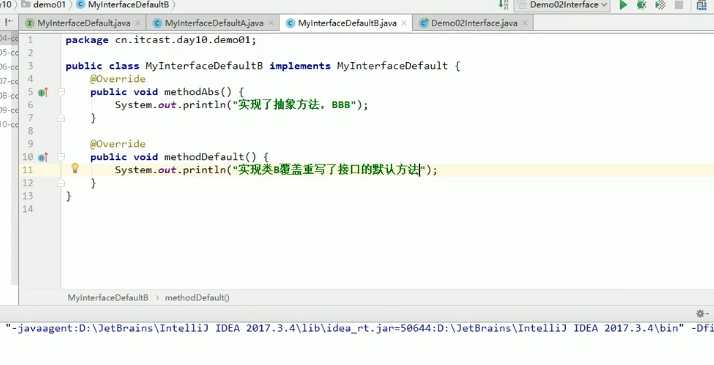Collapse the methodDefault closing fold marker line 12
This screenshot has width=714, height=365.
[61, 183]
